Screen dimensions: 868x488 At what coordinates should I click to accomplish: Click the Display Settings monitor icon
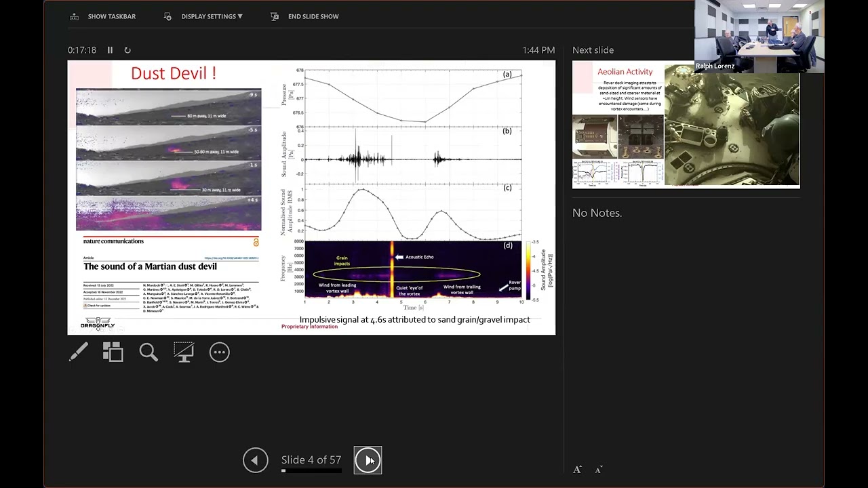167,16
